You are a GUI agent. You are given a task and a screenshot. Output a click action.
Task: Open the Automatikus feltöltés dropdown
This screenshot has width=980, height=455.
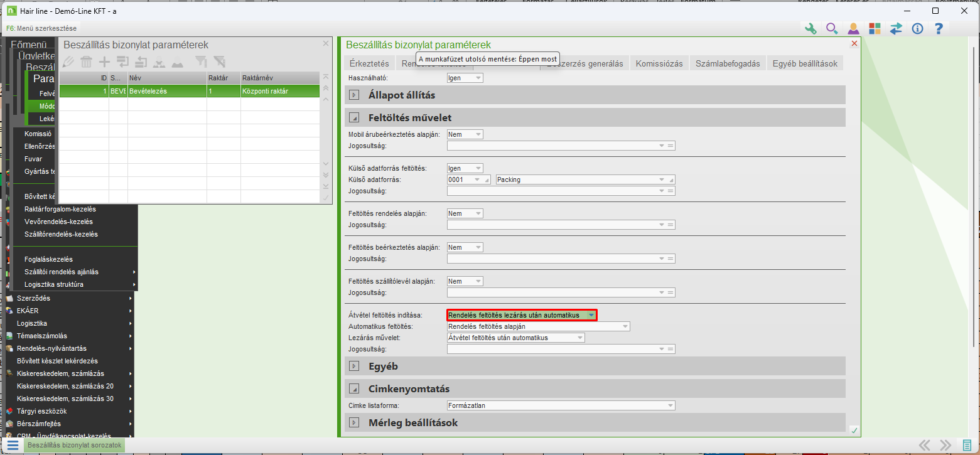click(x=625, y=326)
